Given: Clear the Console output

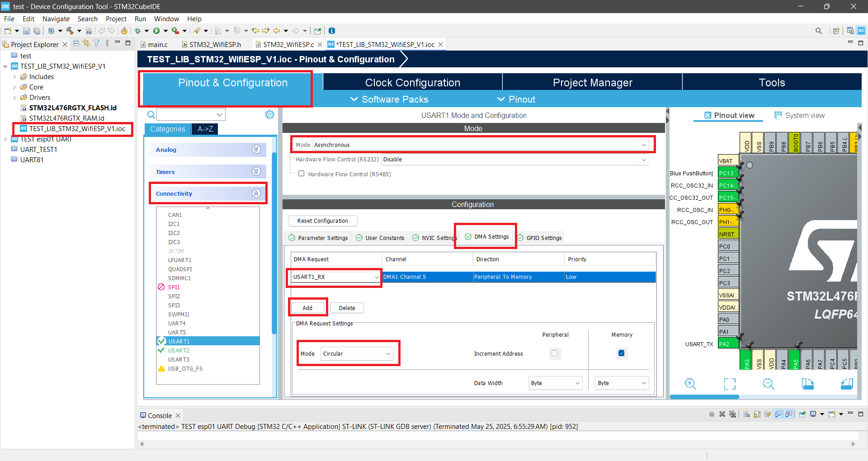Looking at the screenshot, I should tap(746, 414).
